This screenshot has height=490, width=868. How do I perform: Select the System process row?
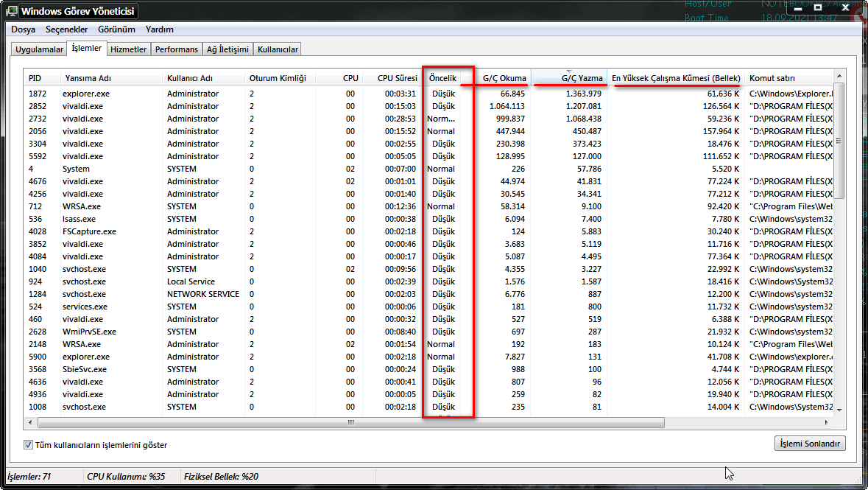428,169
